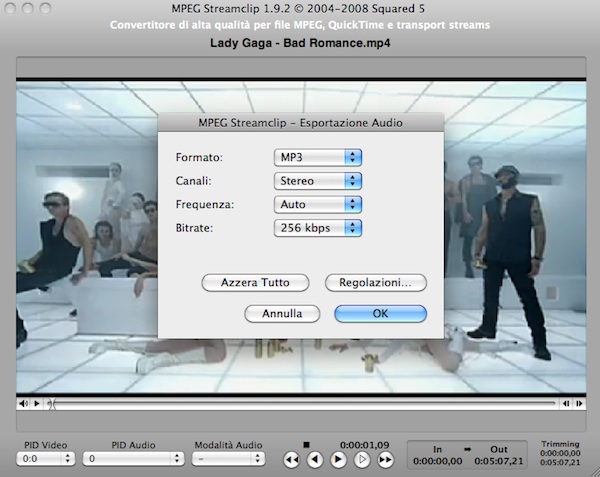Click the step forward frame icon

pyautogui.click(x=579, y=404)
